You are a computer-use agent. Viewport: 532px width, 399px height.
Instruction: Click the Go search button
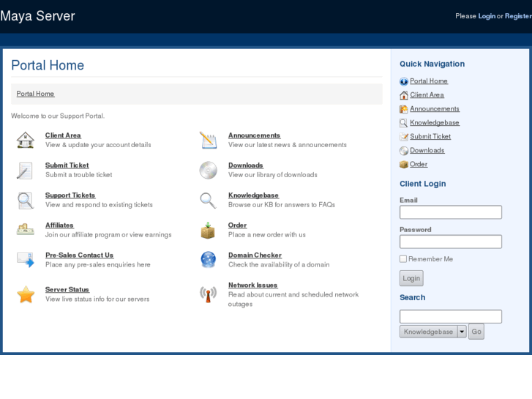476,332
